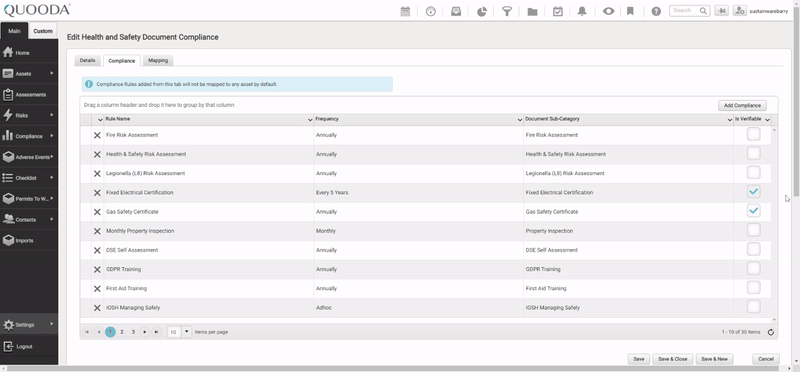The width and height of the screenshot is (800, 372).
Task: Open the dashboard gauge icon
Action: (431, 11)
